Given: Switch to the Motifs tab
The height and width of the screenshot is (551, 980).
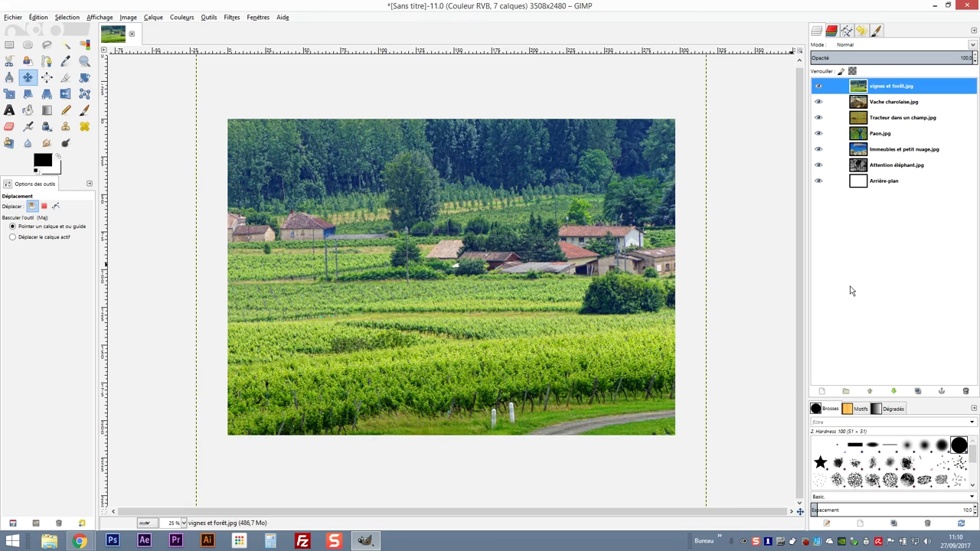Looking at the screenshot, I should [855, 409].
